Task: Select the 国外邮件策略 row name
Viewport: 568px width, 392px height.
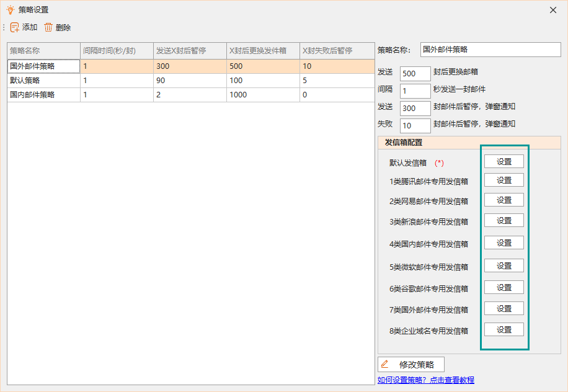Action: click(x=43, y=66)
